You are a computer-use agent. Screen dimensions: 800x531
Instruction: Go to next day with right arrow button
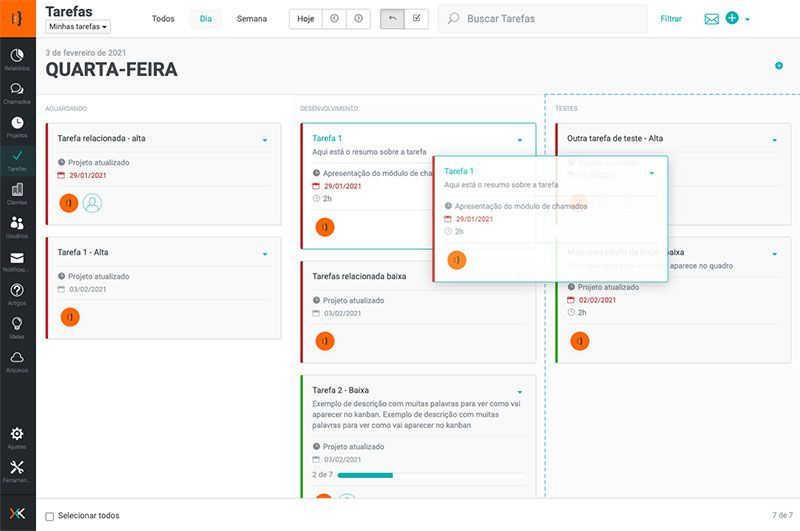tap(358, 18)
